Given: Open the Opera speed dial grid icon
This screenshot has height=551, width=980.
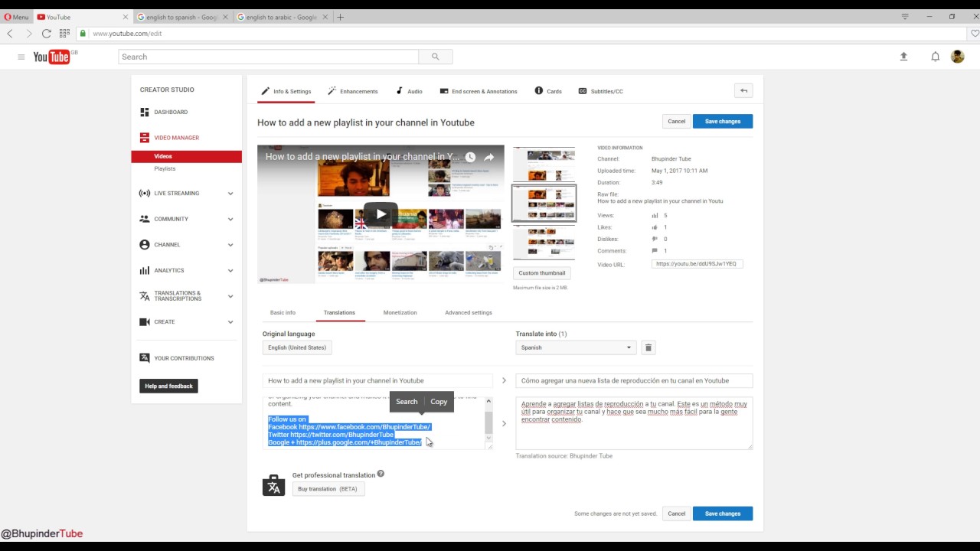Looking at the screenshot, I should click(64, 34).
